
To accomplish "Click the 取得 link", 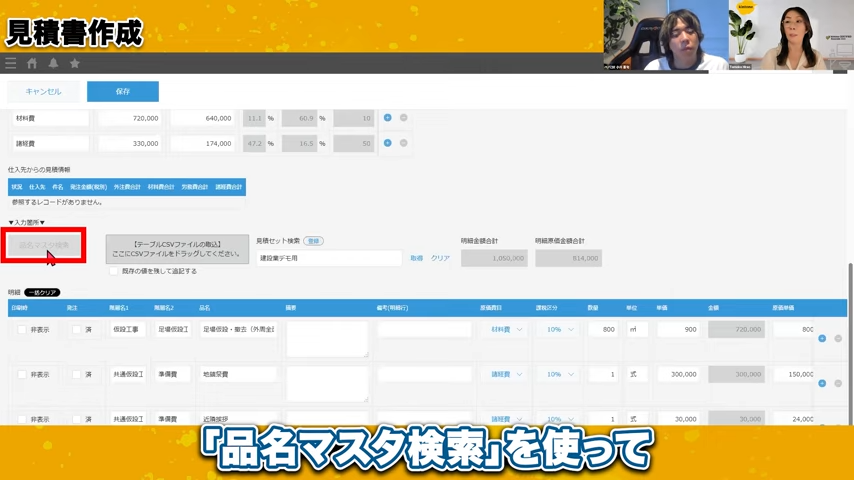I will [417, 258].
